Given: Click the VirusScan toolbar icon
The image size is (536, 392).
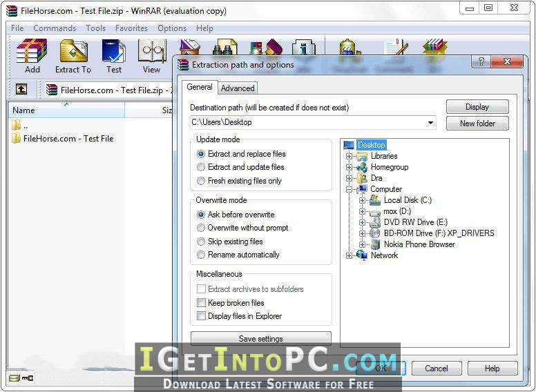Looking at the screenshot, I should point(350,47).
